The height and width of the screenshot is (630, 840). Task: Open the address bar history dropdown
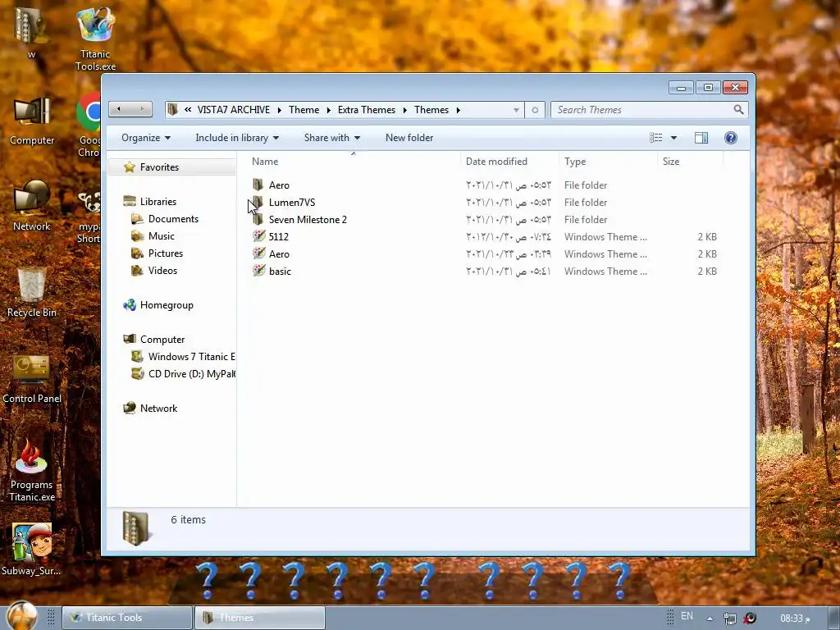point(516,110)
